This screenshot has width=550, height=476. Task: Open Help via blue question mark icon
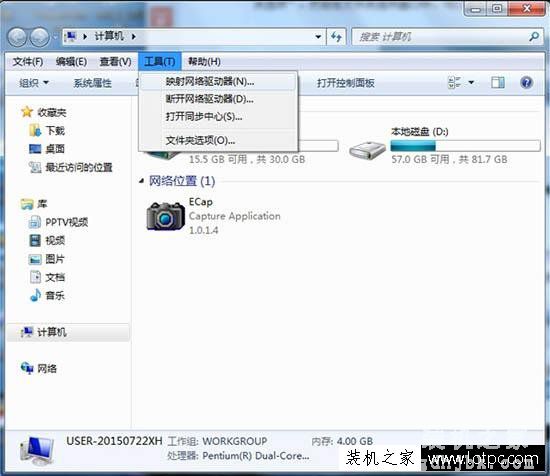click(526, 83)
